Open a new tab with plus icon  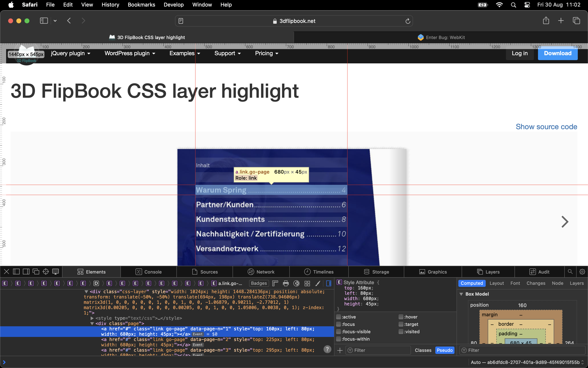click(561, 21)
